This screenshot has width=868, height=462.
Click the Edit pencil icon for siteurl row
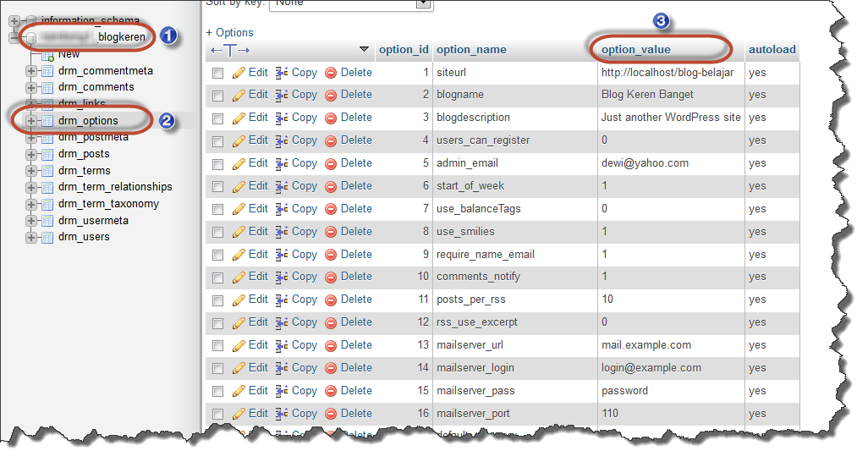(239, 73)
